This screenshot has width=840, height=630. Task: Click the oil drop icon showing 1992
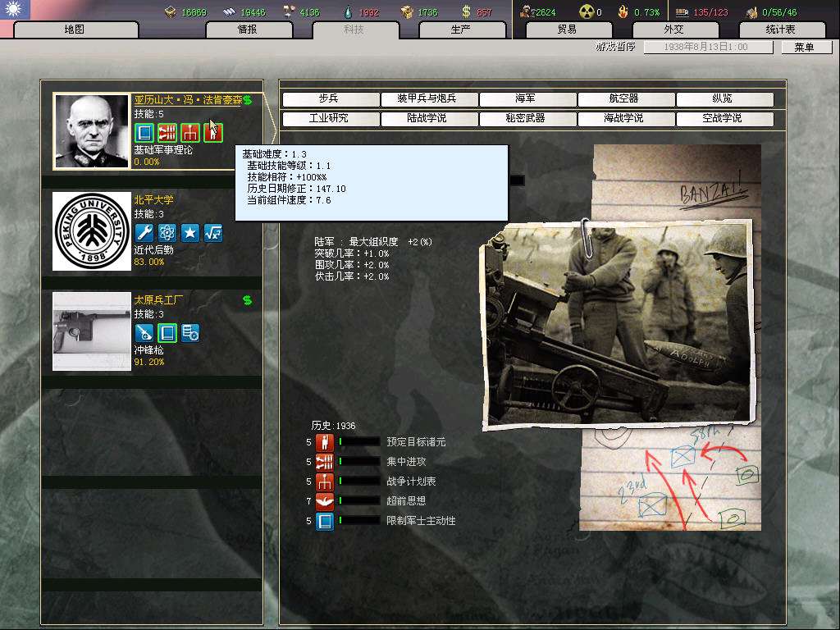pos(348,11)
